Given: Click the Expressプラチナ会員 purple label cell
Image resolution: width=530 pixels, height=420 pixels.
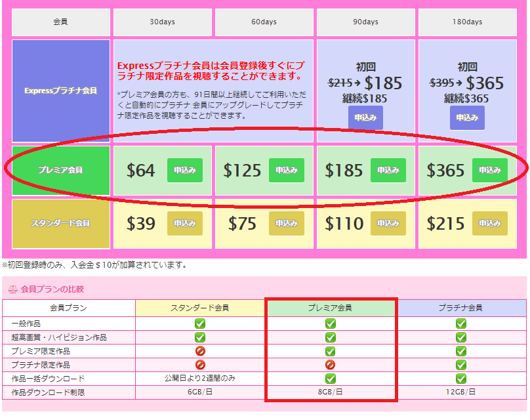Looking at the screenshot, I should click(61, 91).
